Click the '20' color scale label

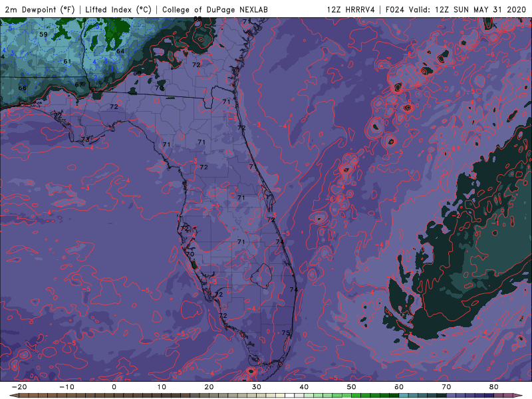click(x=209, y=387)
